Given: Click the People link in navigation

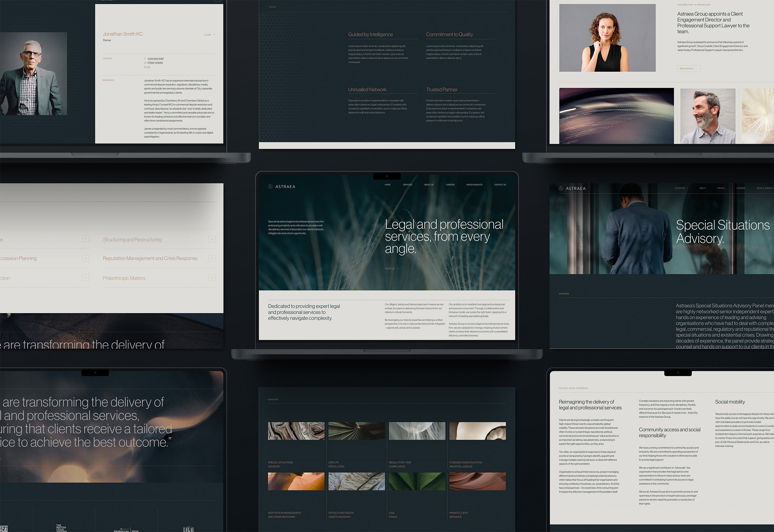Looking at the screenshot, I should 721,188.
